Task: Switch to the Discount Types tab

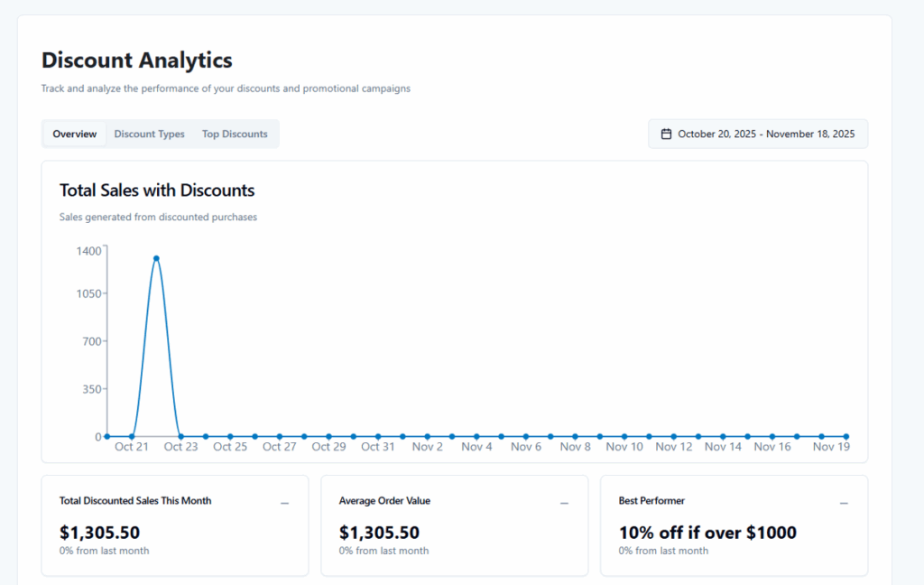Action: coord(149,134)
